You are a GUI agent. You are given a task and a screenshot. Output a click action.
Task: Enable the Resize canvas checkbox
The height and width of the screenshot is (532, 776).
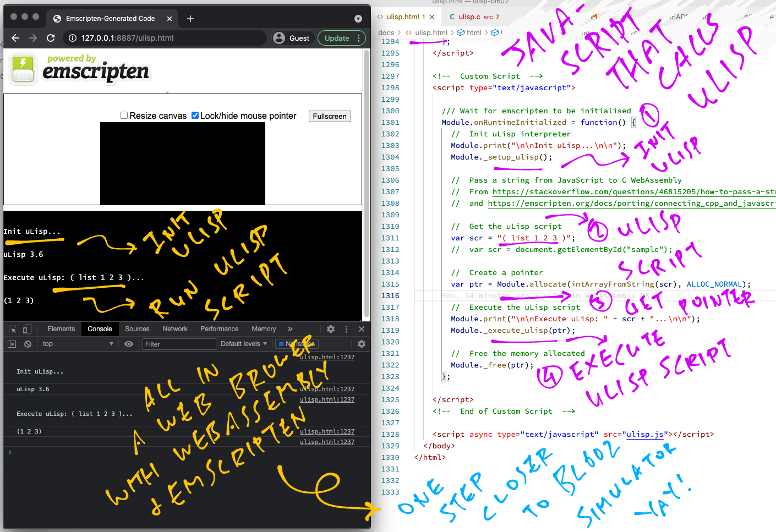tap(124, 116)
